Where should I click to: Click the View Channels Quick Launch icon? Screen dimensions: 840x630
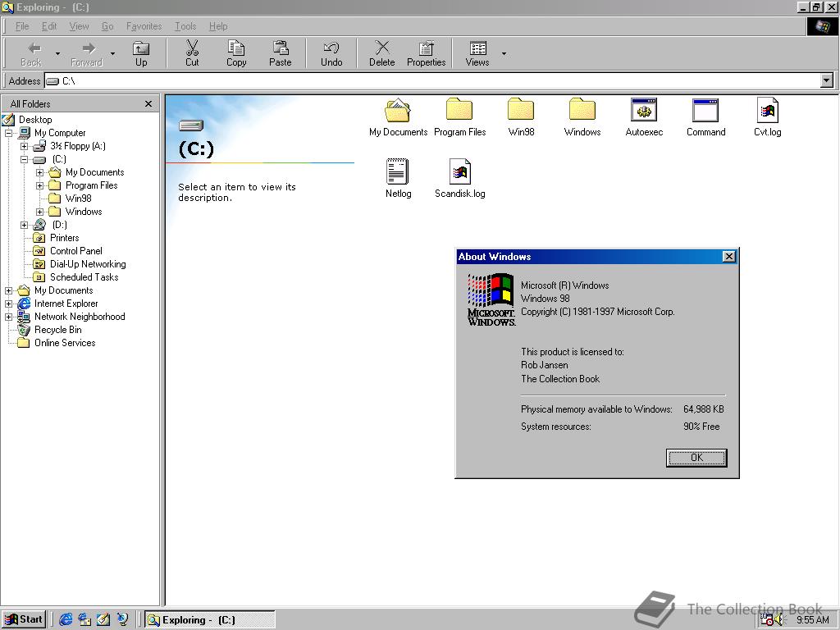[x=123, y=620]
